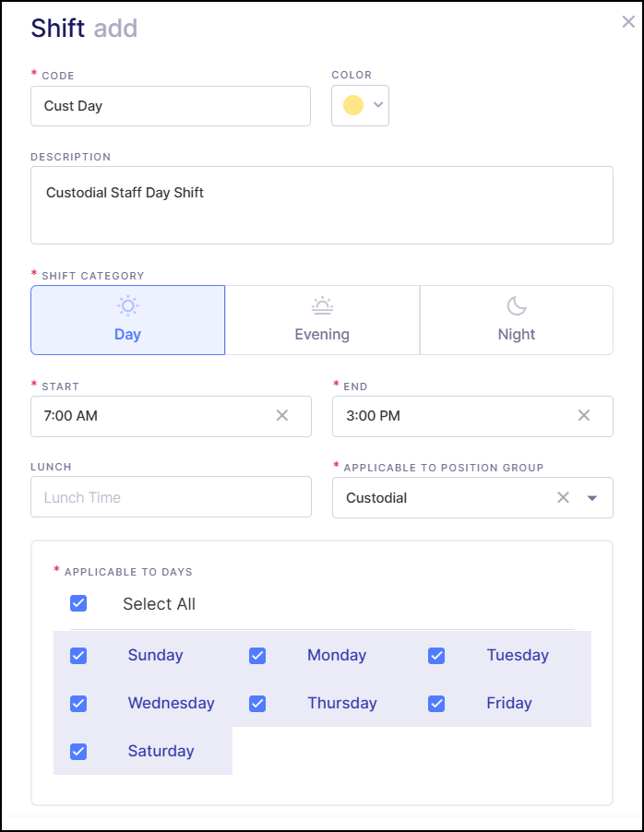
Task: Click the sun icon for Day shift
Action: click(x=127, y=306)
